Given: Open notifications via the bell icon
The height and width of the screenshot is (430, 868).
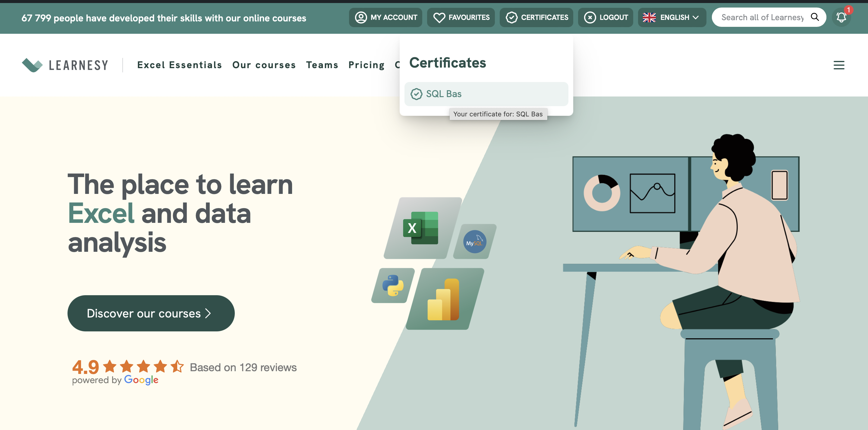Looking at the screenshot, I should (x=841, y=17).
